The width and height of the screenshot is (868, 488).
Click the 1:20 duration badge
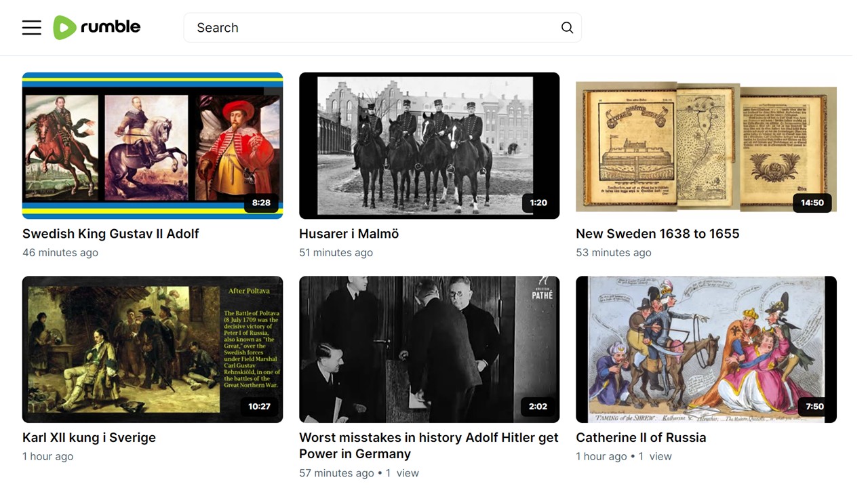(x=538, y=203)
